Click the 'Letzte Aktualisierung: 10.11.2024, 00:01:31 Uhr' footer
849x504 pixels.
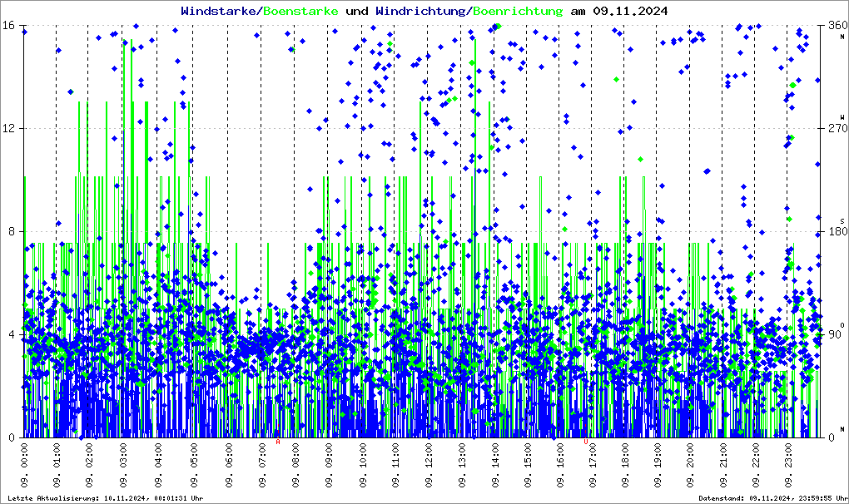[106, 498]
